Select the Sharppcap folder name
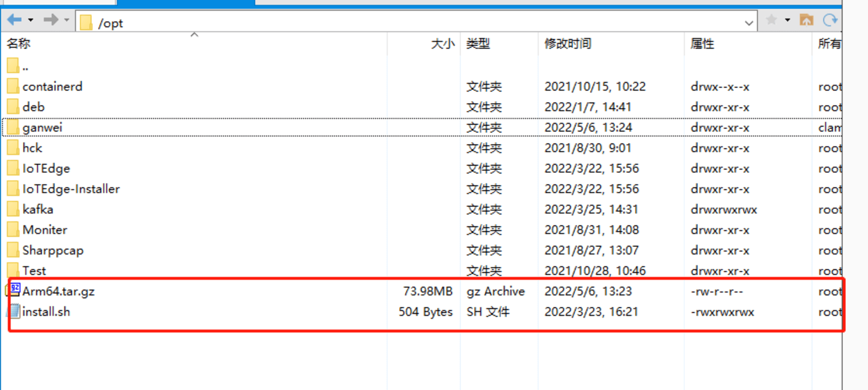The width and height of the screenshot is (868, 390). pos(53,251)
